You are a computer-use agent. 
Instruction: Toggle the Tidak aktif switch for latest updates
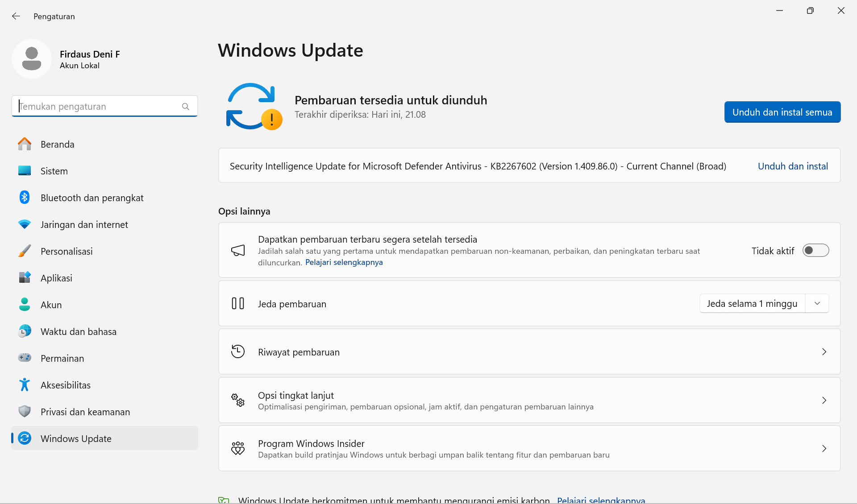tap(815, 251)
